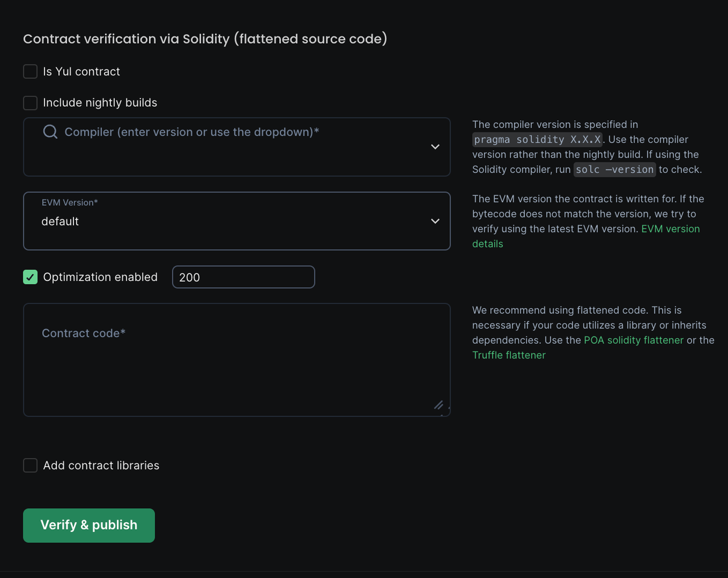Screen dimensions: 728x578
Task: Tick the Include nightly builds checkbox
Action: click(x=30, y=103)
